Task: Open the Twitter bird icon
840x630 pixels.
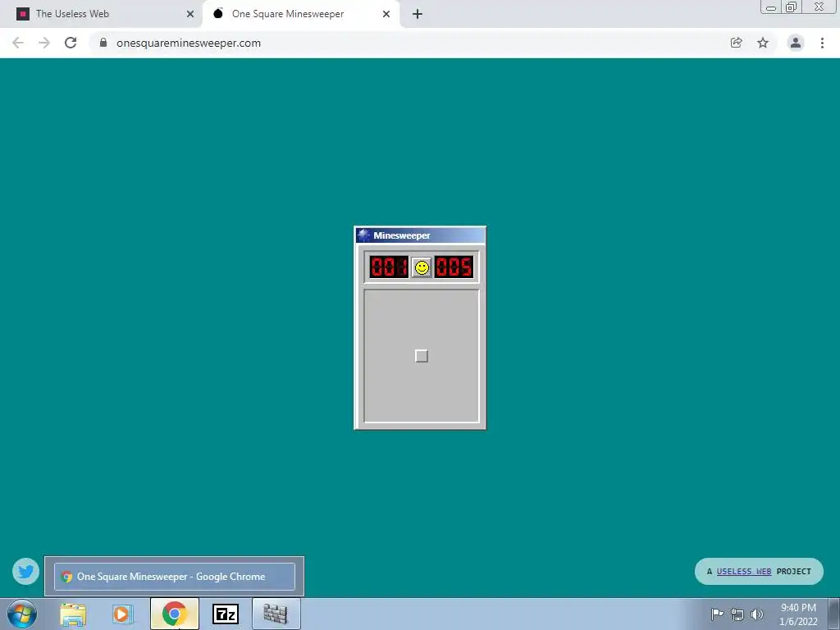Action: [25, 572]
